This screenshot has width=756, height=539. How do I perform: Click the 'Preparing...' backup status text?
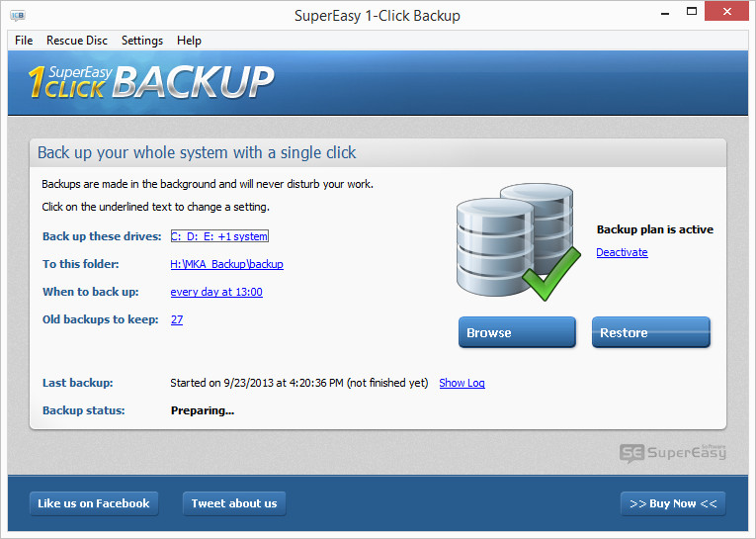203,410
